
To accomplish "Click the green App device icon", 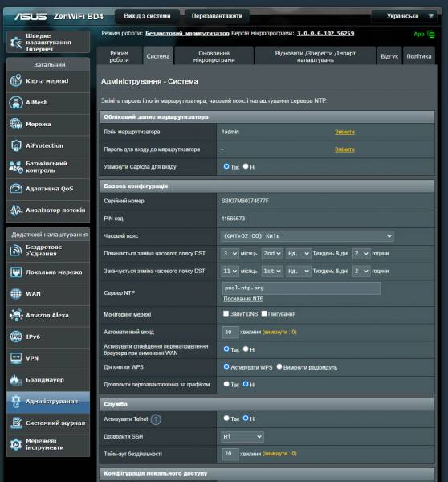I will pyautogui.click(x=431, y=34).
